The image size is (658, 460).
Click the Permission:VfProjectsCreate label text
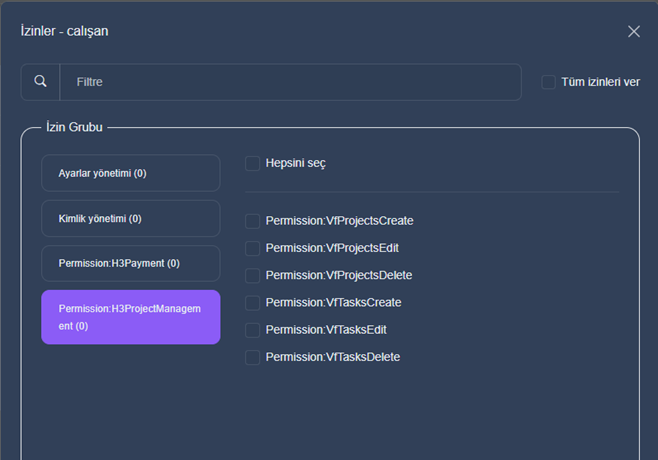click(339, 221)
